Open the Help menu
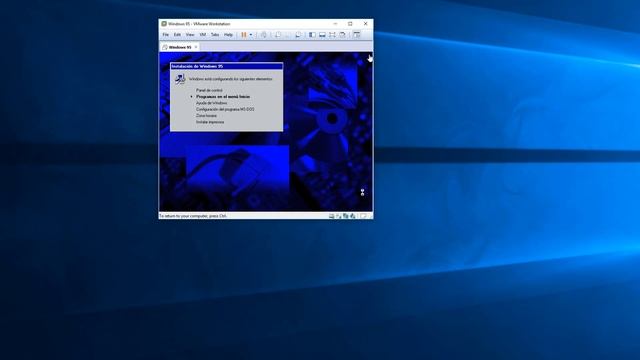The width and height of the screenshot is (640, 360). click(x=229, y=35)
